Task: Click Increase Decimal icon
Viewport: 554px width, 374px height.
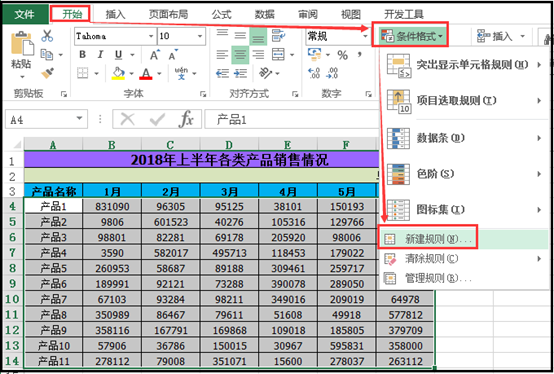Action: (314, 73)
